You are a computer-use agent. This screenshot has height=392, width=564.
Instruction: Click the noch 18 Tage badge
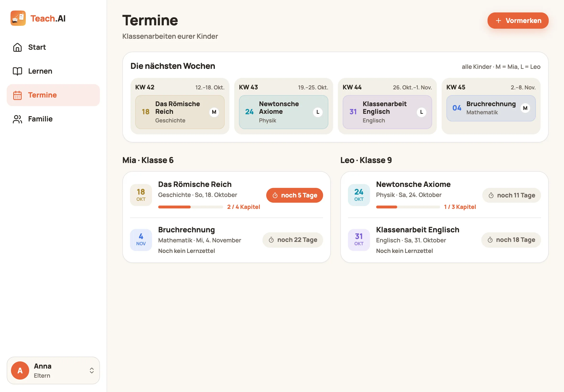tap(511, 240)
